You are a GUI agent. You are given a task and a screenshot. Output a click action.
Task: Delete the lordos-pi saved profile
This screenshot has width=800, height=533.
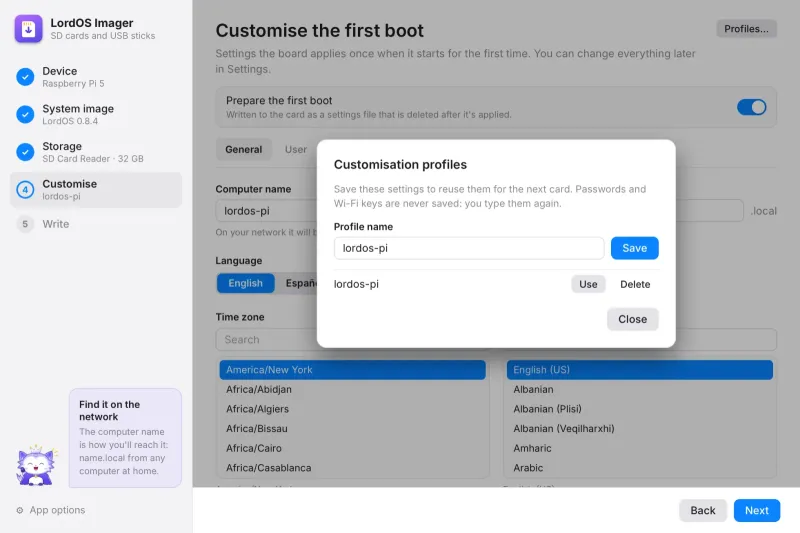pyautogui.click(x=635, y=284)
